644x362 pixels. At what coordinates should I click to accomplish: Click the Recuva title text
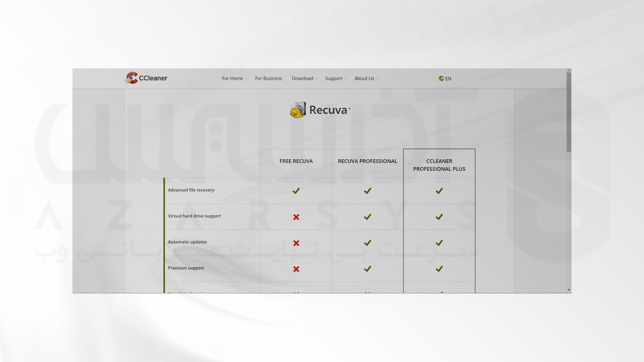[x=328, y=110]
